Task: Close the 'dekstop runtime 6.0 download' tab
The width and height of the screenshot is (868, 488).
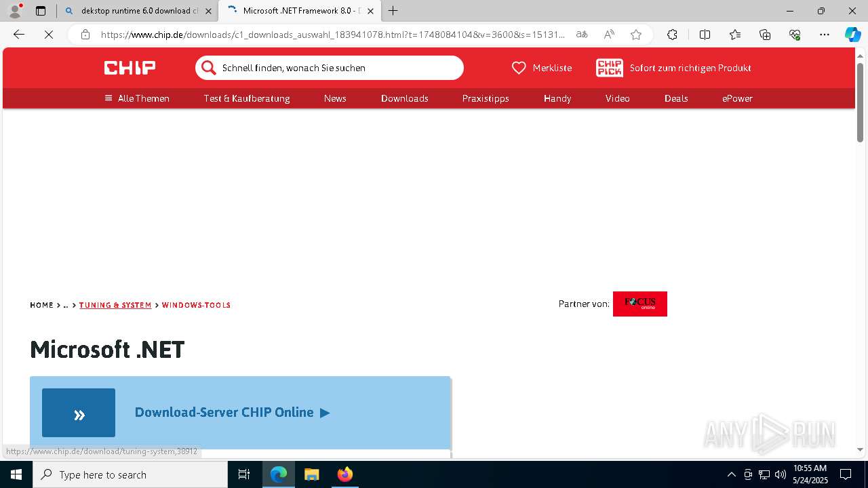Action: (x=208, y=11)
